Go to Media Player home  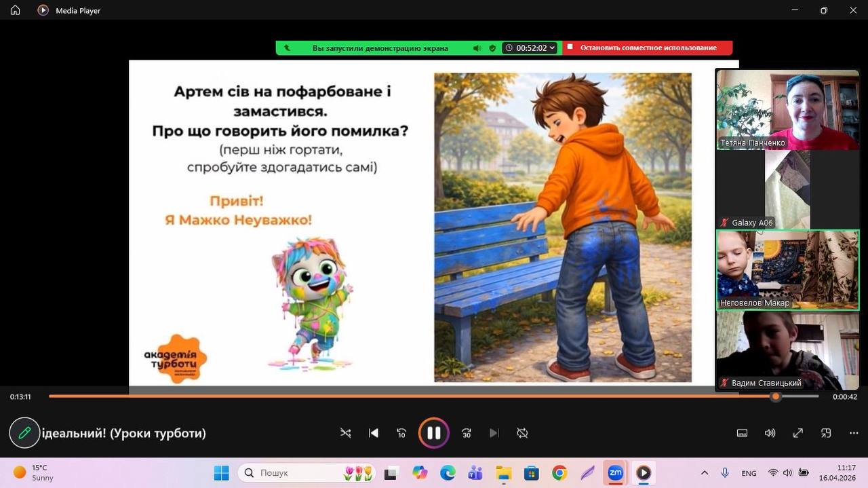coord(15,10)
